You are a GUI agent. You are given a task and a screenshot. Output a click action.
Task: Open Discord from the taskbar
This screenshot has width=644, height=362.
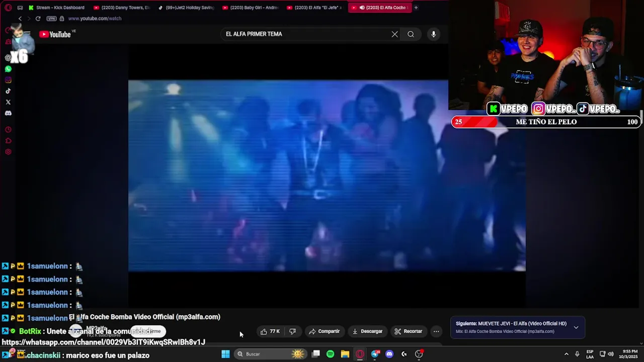point(389,354)
